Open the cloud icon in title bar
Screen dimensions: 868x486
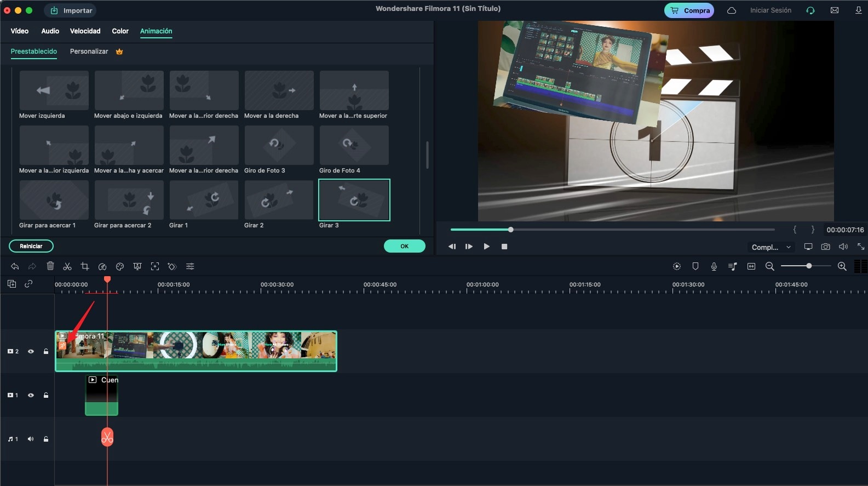pos(732,10)
